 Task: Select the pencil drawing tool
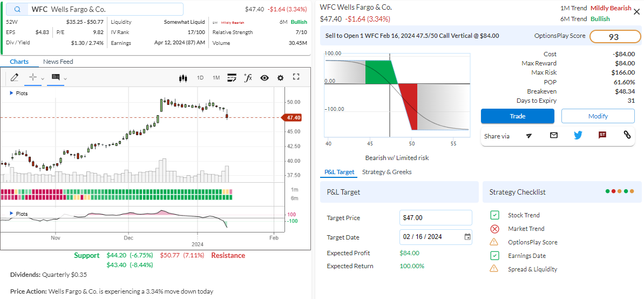15,77
